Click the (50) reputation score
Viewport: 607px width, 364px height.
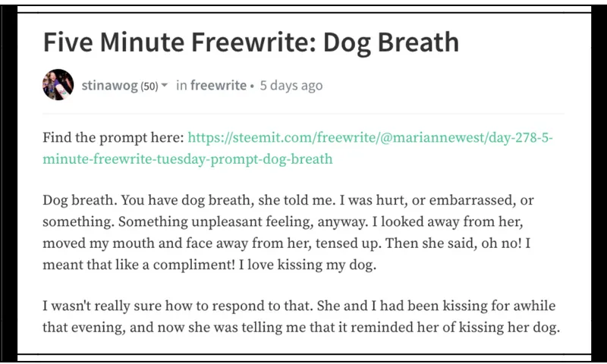point(149,86)
